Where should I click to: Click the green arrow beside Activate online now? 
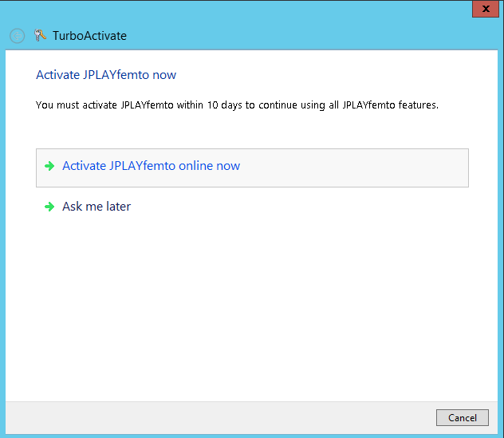click(49, 166)
